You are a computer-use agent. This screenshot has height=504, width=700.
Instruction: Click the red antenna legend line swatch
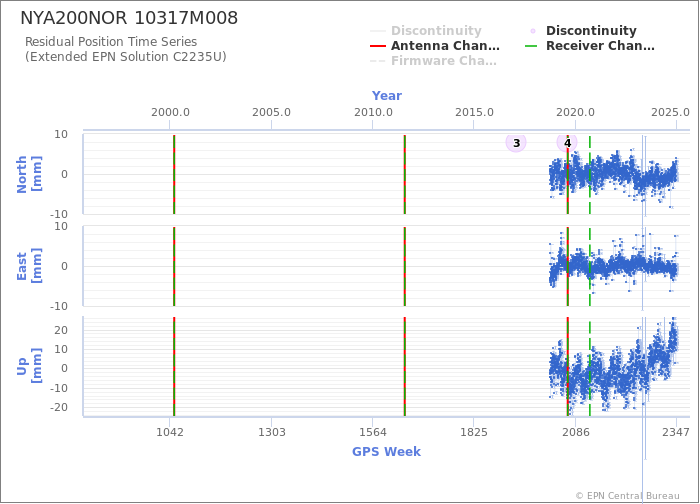pos(378,46)
